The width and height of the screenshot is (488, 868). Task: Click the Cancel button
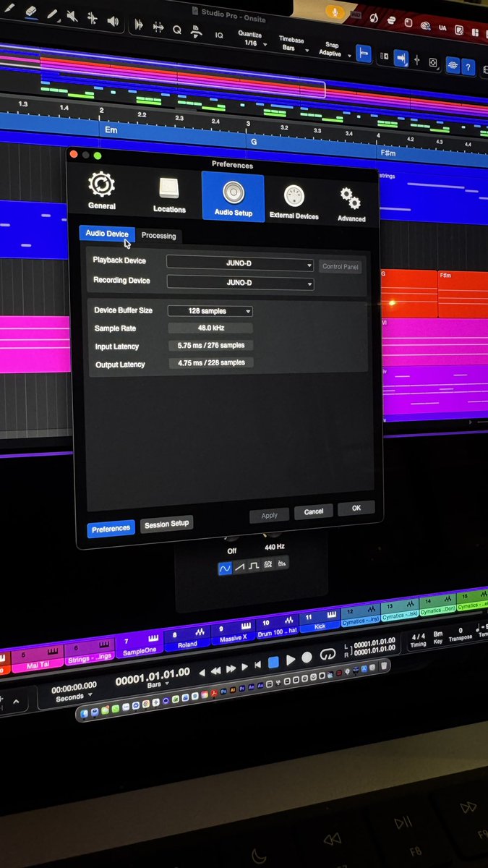[x=314, y=511]
